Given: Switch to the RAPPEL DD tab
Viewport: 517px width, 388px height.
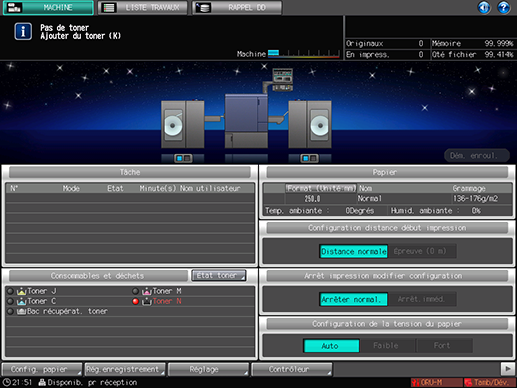Looking at the screenshot, I should [x=237, y=8].
